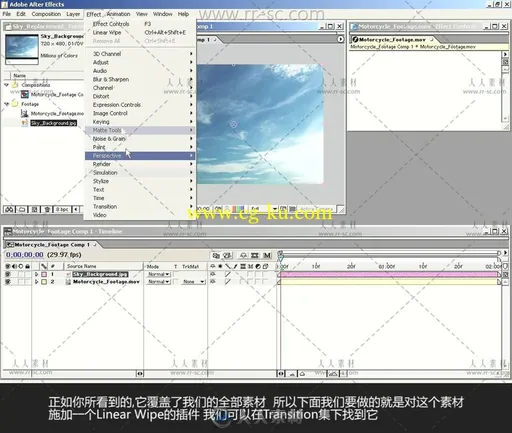This screenshot has height=433, width=512.
Task: Enable motion blur (M) button in Timeline
Action: point(267,255)
